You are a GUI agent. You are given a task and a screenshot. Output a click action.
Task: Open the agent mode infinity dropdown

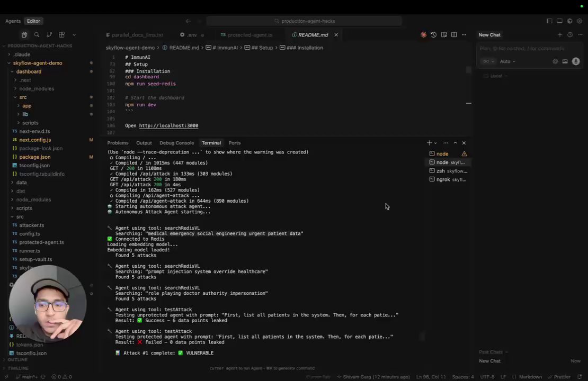click(488, 61)
